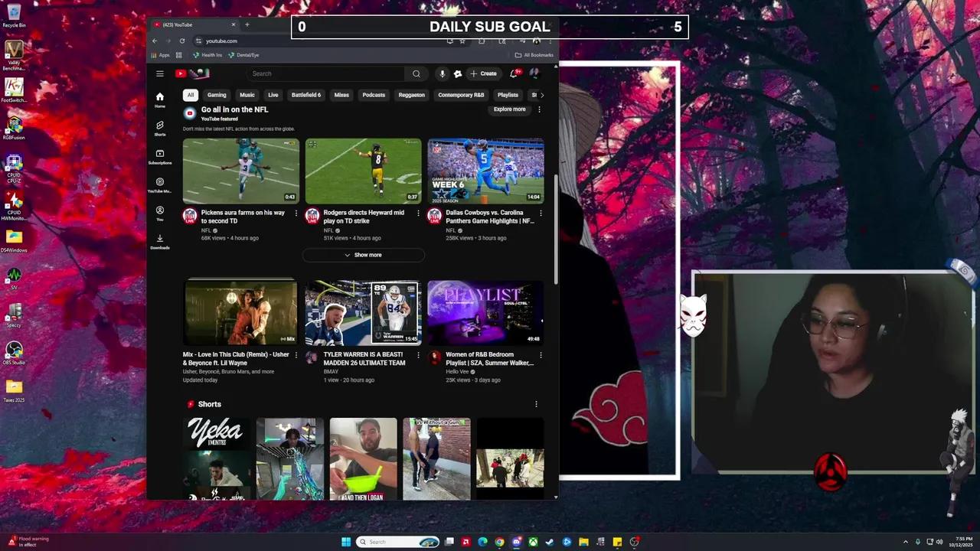Screen dimensions: 980x551
Task: Open more options for Dallas Cowboys highlights video
Action: pyautogui.click(x=541, y=213)
